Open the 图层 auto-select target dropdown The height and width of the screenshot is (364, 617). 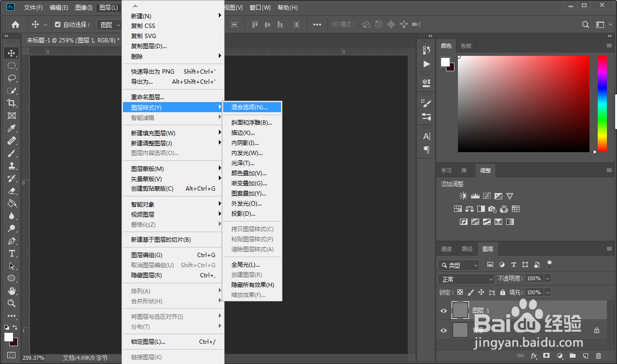pyautogui.click(x=109, y=25)
